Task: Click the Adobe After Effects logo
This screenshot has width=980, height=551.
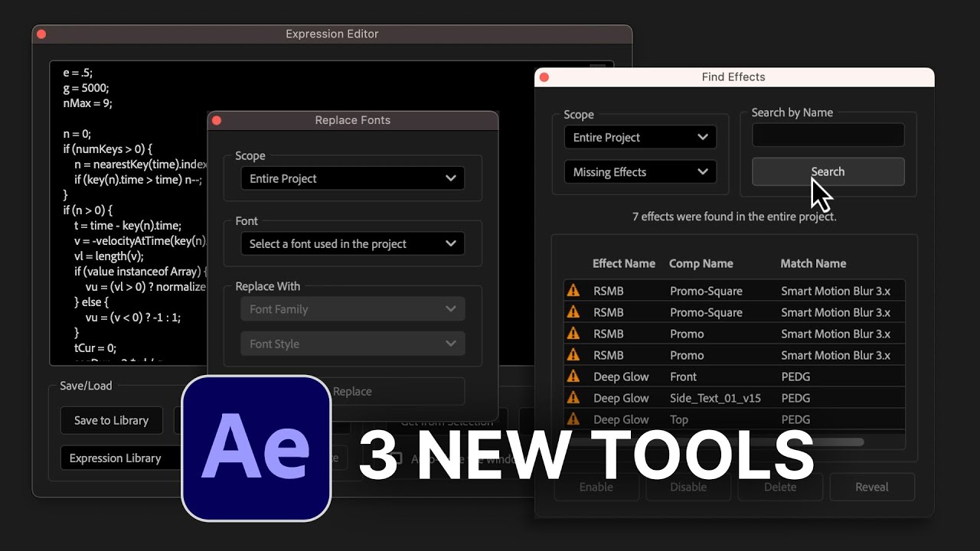Action: pos(256,448)
